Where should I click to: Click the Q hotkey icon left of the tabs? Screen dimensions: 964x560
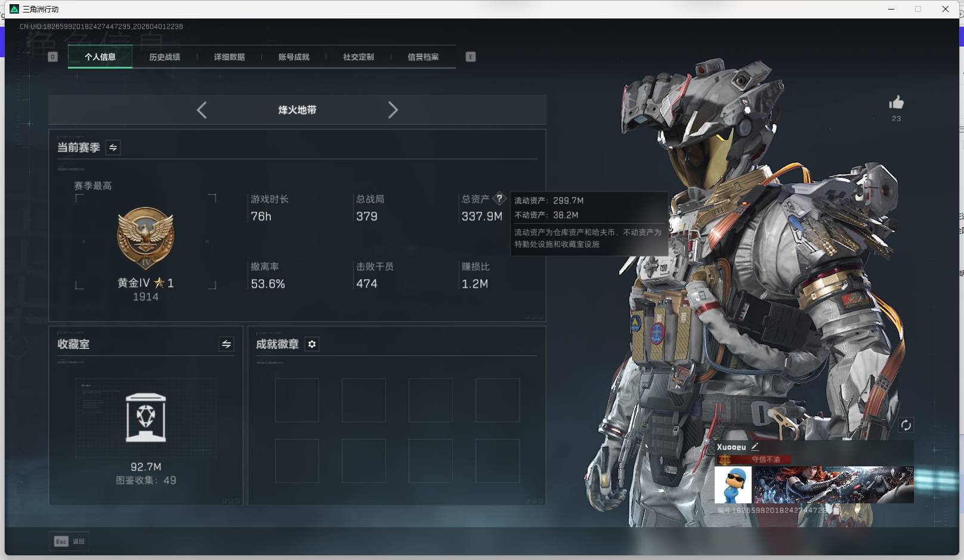(x=52, y=57)
